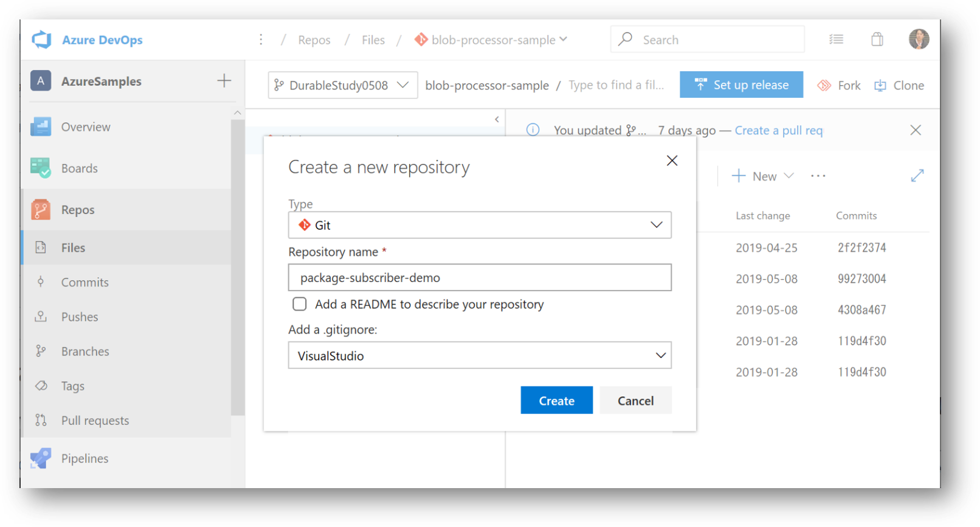
Task: Close the Create a new repository dialog
Action: [672, 160]
